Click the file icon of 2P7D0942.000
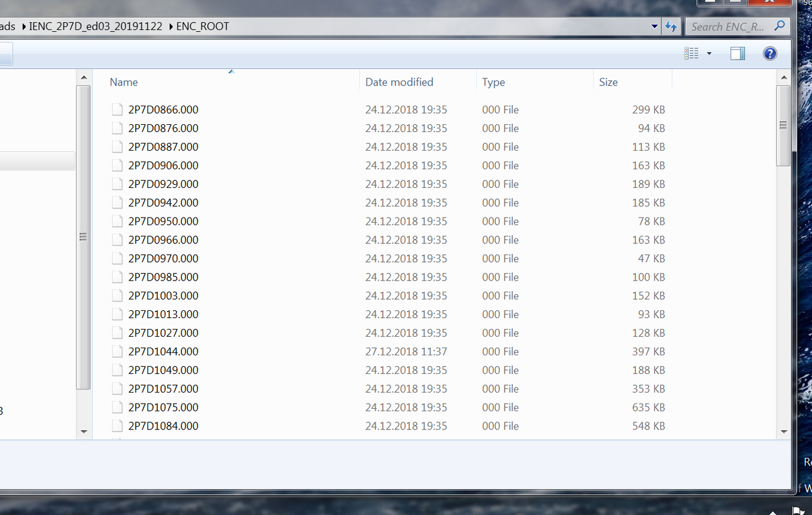812x515 pixels. tap(116, 203)
